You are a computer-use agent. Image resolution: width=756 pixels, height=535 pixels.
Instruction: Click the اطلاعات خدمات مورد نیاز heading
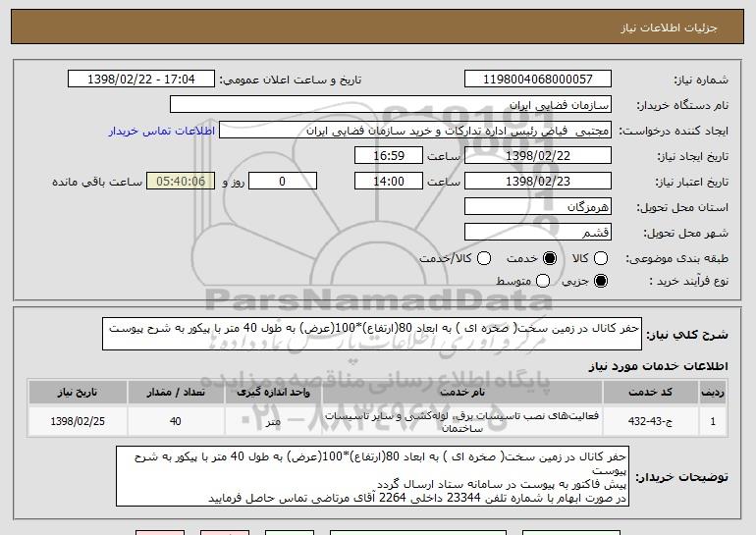(x=658, y=366)
